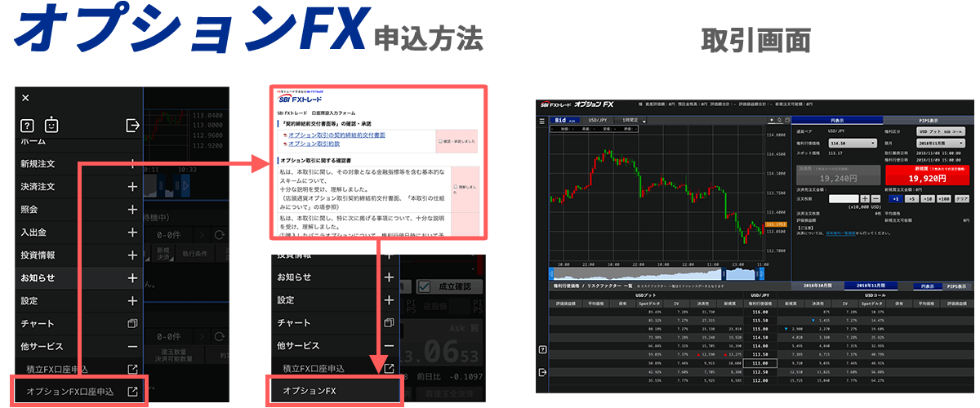
Task: Select +1 quantity increment button
Action: (x=896, y=198)
